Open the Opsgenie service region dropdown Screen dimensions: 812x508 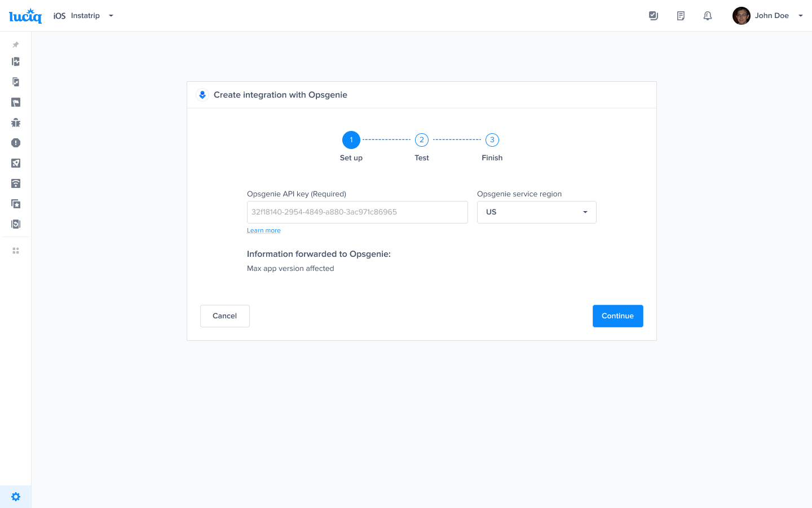(x=537, y=212)
